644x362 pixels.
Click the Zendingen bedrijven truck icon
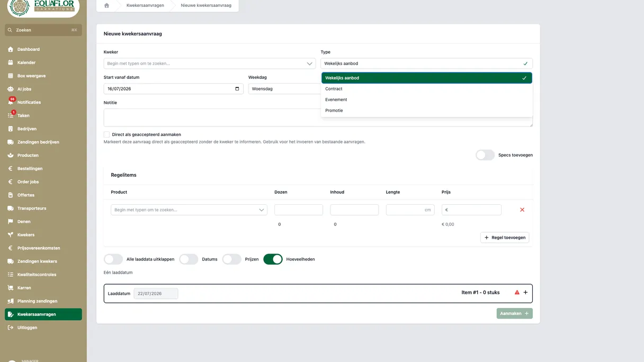click(x=10, y=142)
